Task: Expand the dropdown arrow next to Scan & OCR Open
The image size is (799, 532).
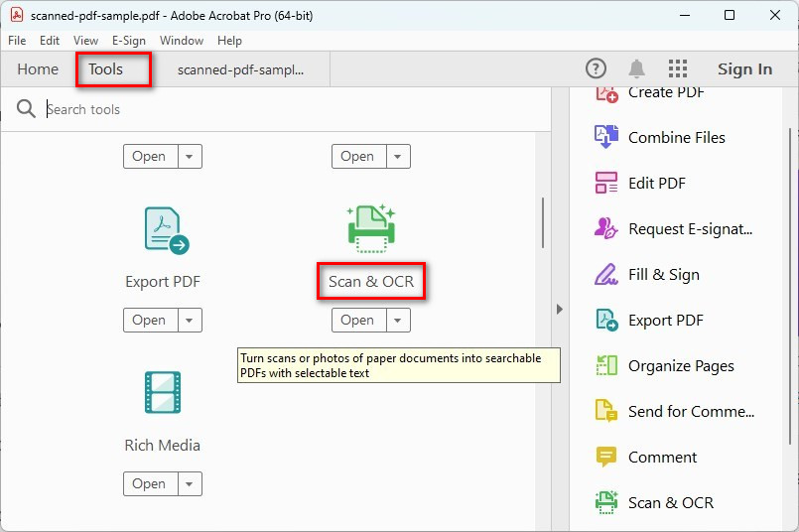Action: pos(398,321)
